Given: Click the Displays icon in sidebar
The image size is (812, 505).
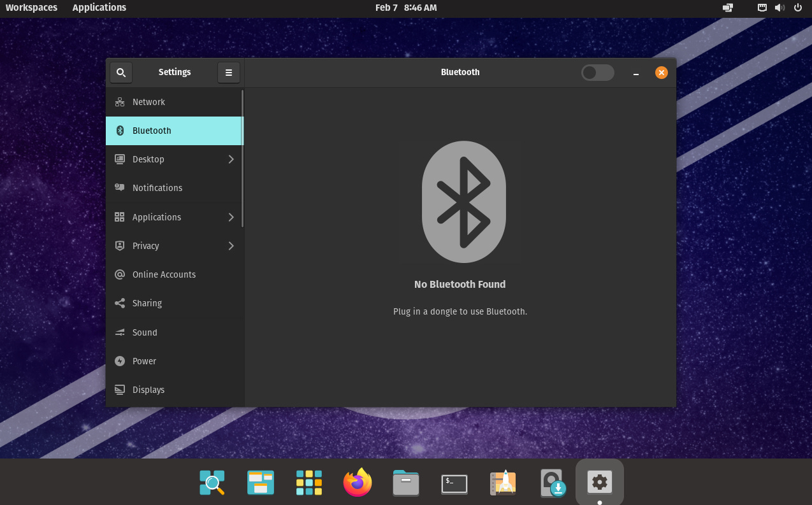Looking at the screenshot, I should coord(120,390).
